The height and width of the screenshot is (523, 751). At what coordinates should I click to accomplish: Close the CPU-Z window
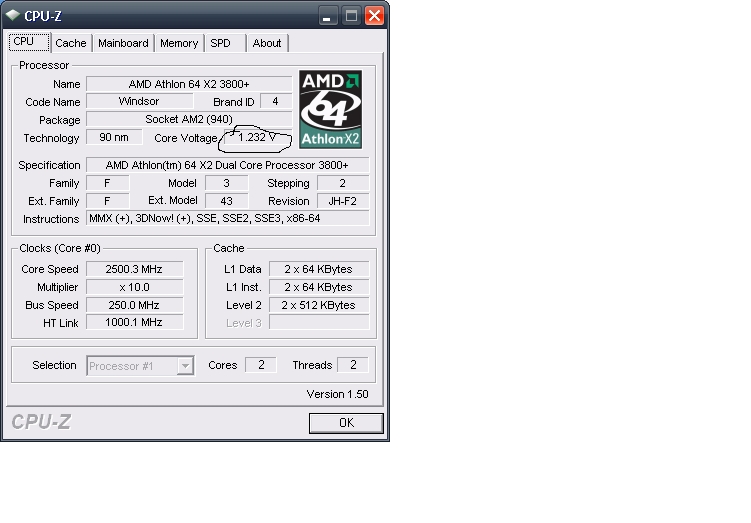(x=374, y=16)
